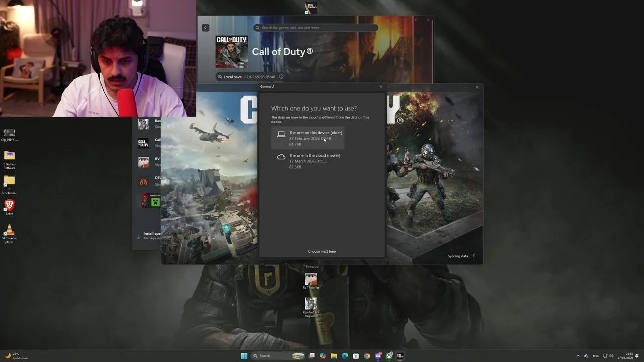Minimize the Call of Duty launcher window
Viewport: 644px width, 362px height.
[x=465, y=87]
